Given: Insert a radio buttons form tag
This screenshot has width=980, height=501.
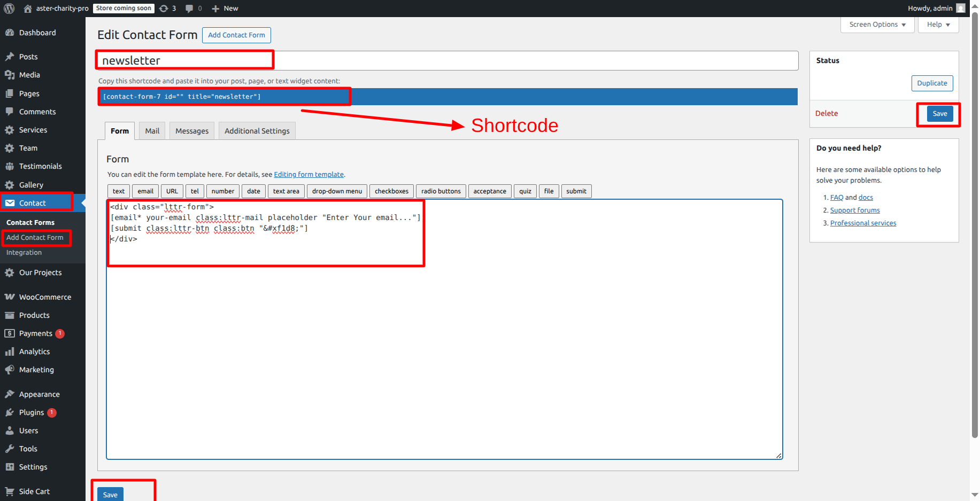Looking at the screenshot, I should (441, 191).
